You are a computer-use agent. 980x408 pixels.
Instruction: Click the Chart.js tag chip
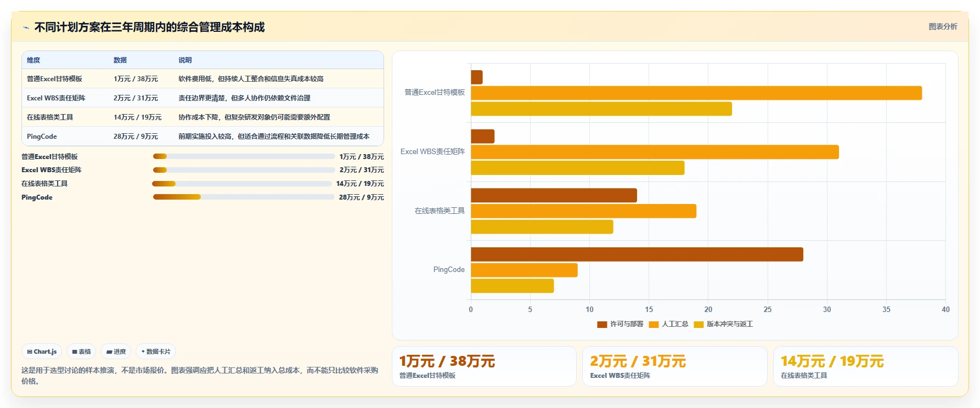pyautogui.click(x=42, y=352)
